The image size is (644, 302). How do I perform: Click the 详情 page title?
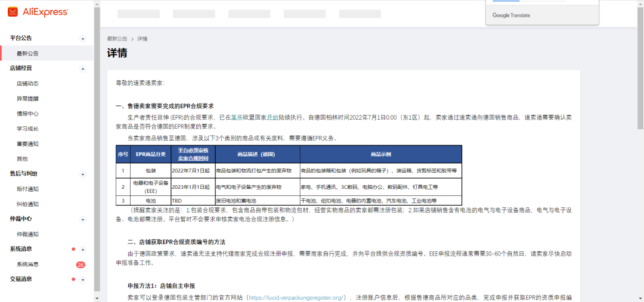tap(117, 54)
